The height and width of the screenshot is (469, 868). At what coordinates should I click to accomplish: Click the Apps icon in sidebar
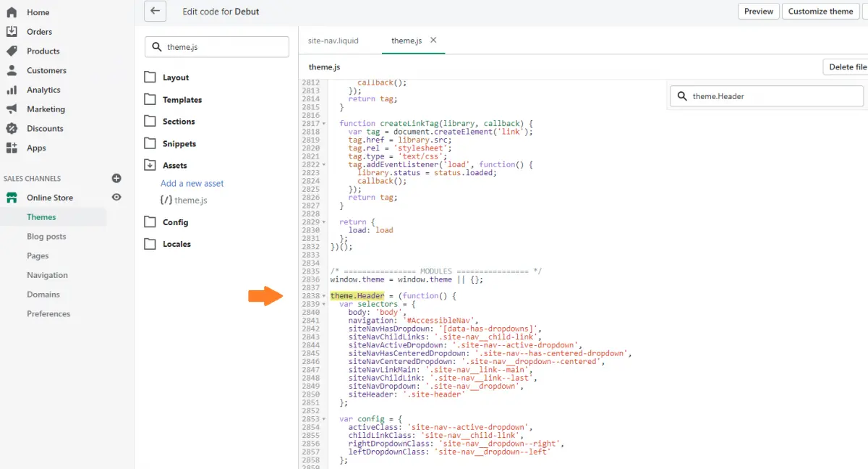[12, 148]
